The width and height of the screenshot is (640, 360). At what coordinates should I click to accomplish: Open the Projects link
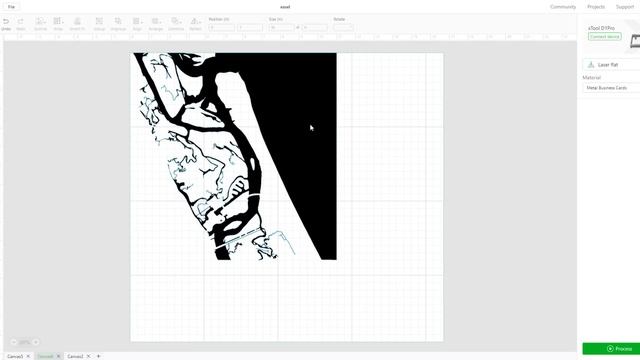tap(596, 7)
